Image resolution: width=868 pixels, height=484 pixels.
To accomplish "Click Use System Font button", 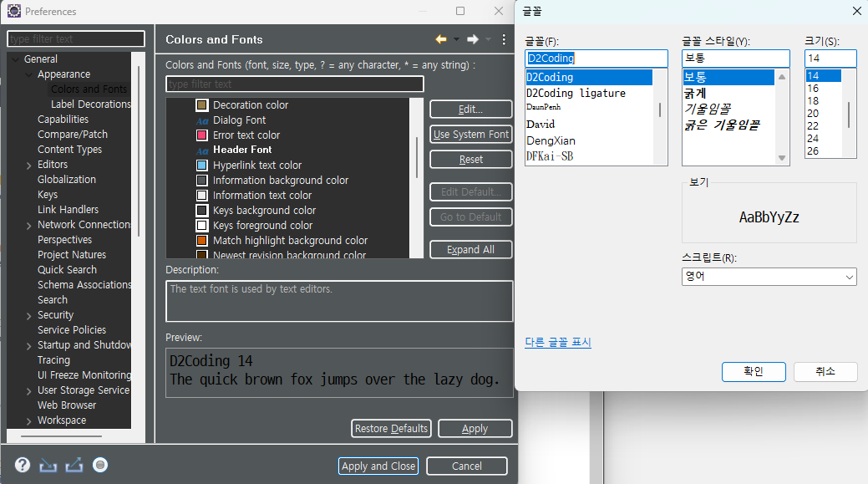I will tap(471, 134).
